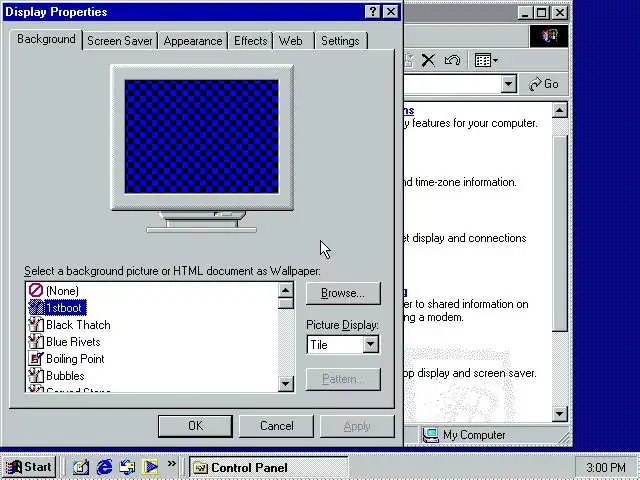Click the Undo icon in Control Panel toolbar

click(452, 60)
